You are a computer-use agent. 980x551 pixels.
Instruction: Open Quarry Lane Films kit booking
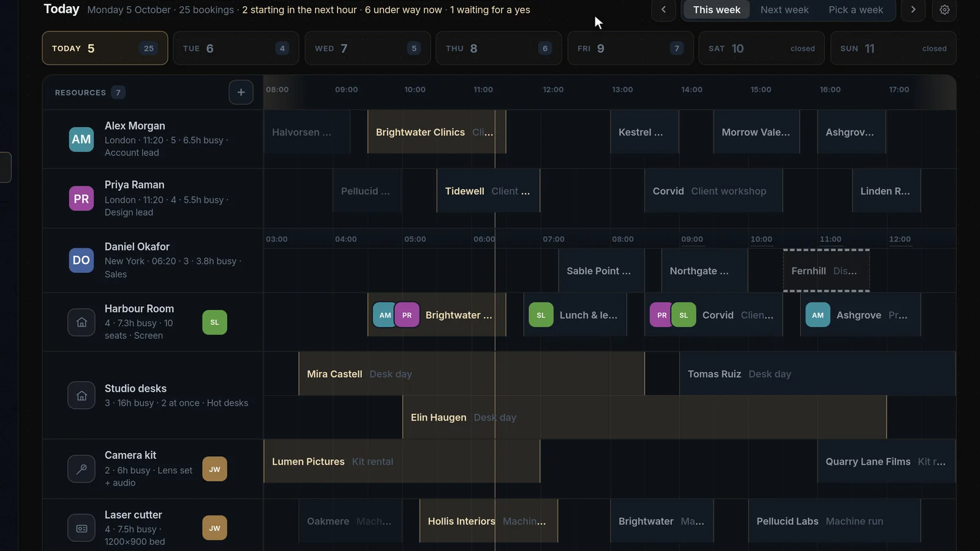(886, 461)
